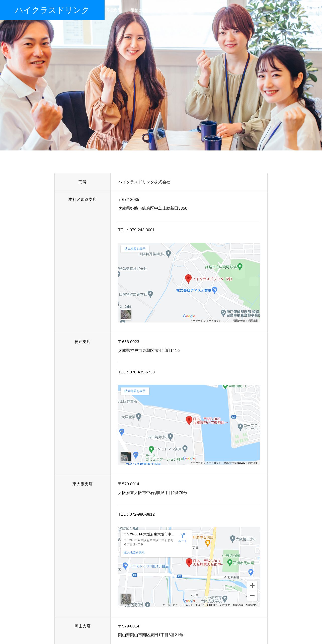
Task: Click the address 岡山県岡山市南区泉田1丁目6番21号
Action: pyautogui.click(x=151, y=635)
